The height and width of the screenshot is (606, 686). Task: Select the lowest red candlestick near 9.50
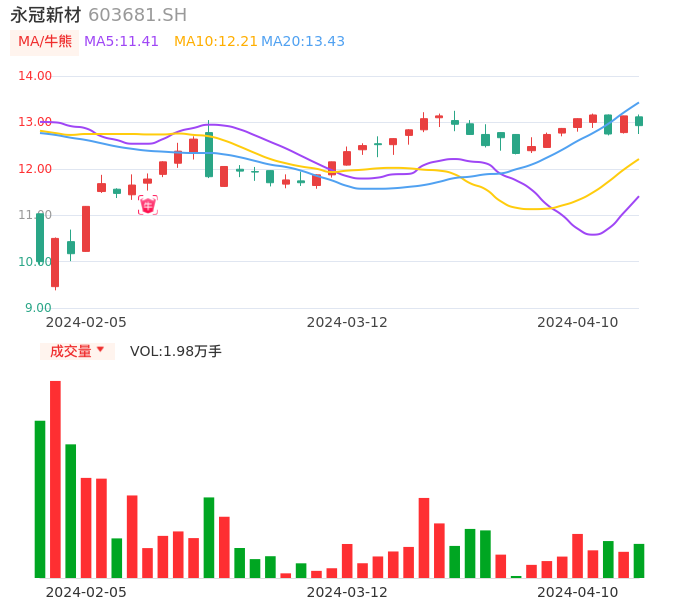[55, 263]
